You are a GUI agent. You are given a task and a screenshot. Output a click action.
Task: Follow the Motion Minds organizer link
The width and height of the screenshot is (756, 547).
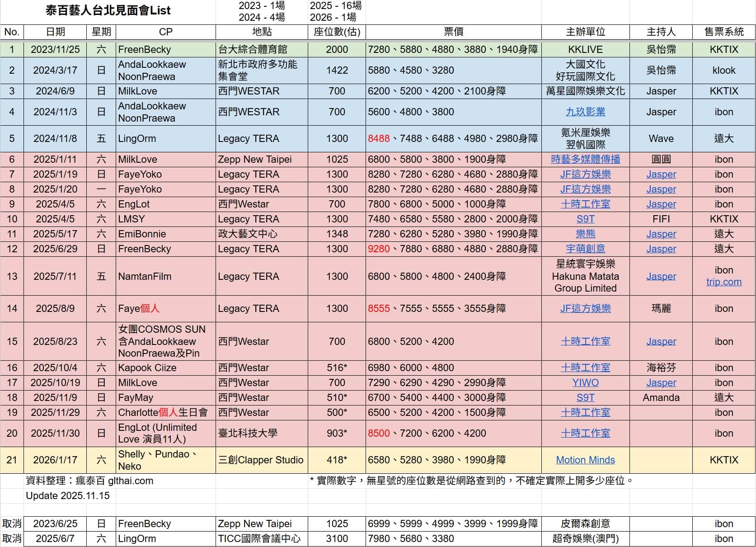585,460
